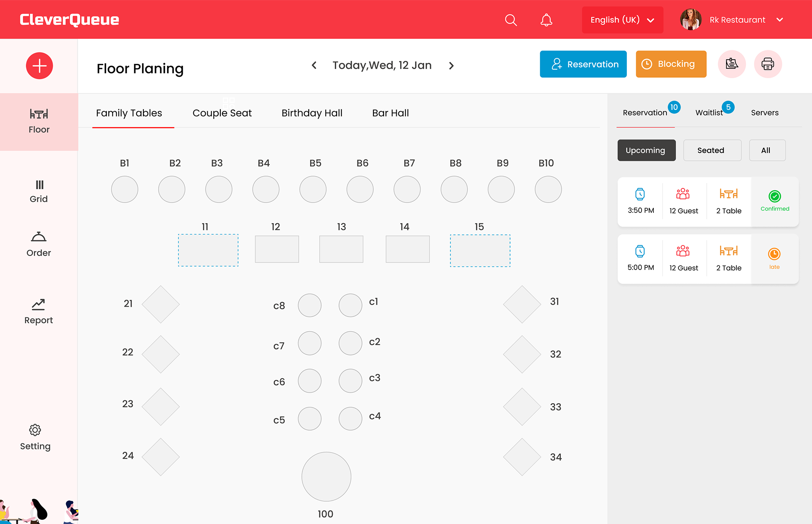Open the Waitlist tab
Screen dimensions: 812x524
[x=709, y=113]
